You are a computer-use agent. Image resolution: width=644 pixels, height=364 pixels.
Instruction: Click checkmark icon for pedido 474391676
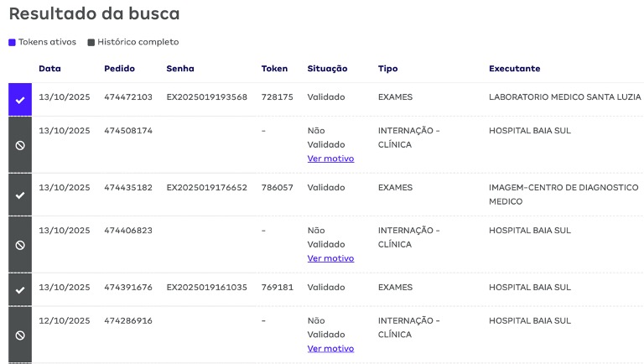click(x=20, y=289)
